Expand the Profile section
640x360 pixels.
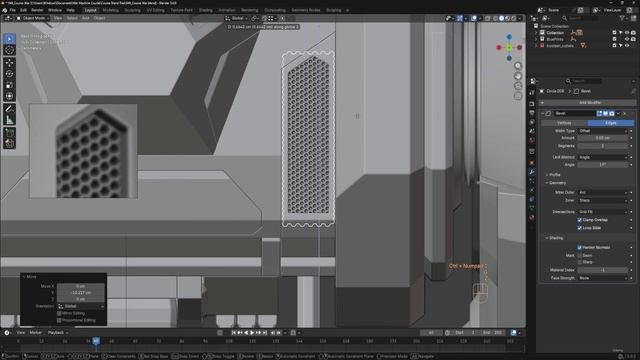[x=553, y=175]
